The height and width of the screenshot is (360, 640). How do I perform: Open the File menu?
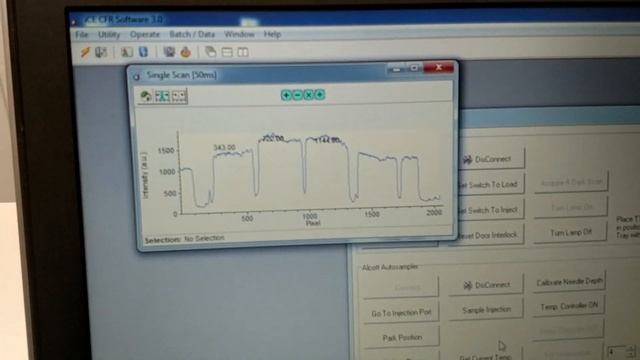(x=82, y=35)
